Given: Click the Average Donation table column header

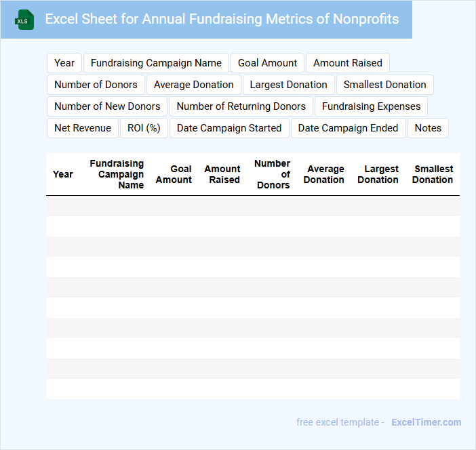Looking at the screenshot, I should (323, 174).
